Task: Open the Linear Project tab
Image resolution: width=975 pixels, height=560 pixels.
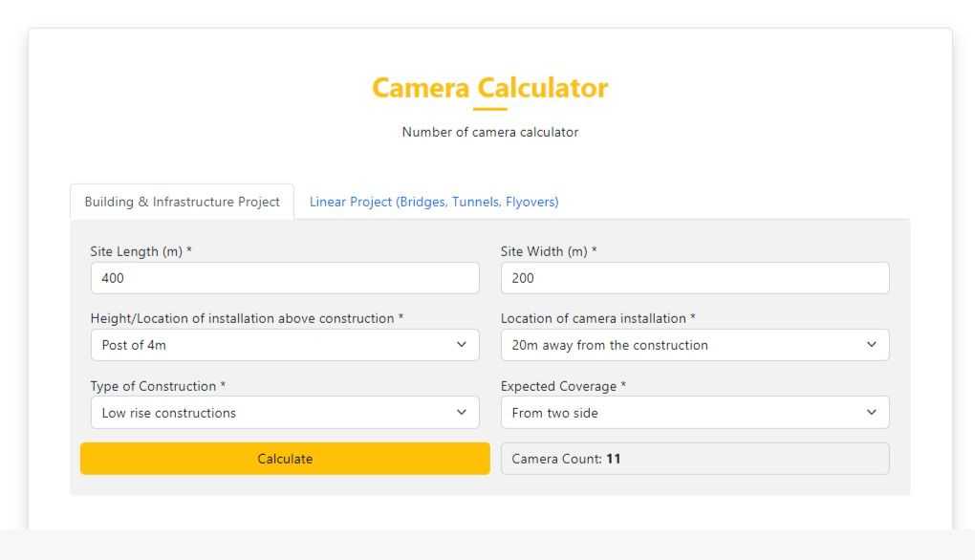Action: coord(433,202)
